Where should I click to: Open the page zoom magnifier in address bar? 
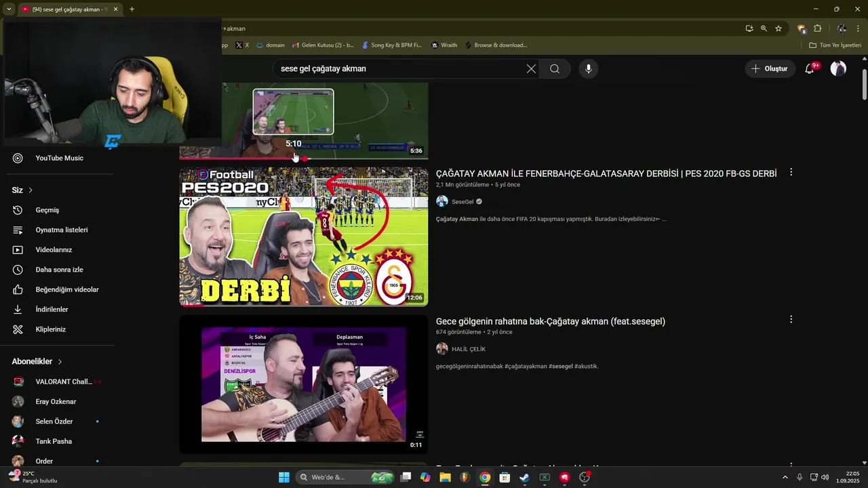coord(764,28)
